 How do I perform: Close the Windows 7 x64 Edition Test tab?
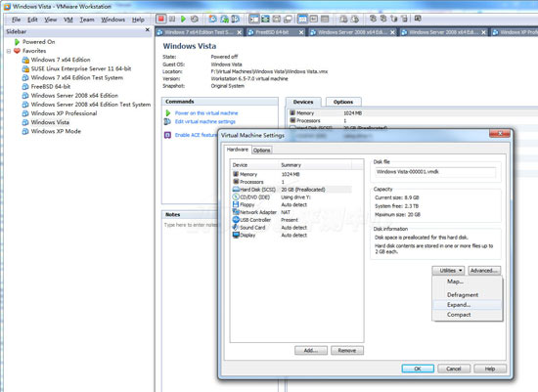(x=239, y=32)
